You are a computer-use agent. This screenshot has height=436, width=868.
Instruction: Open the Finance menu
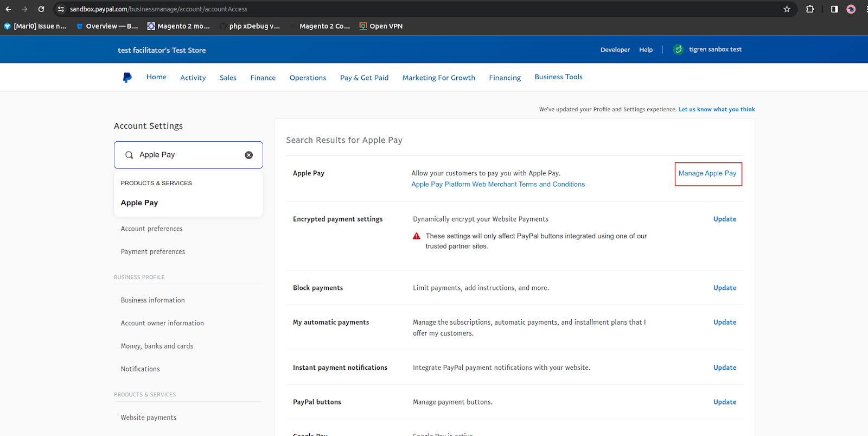[x=263, y=78]
